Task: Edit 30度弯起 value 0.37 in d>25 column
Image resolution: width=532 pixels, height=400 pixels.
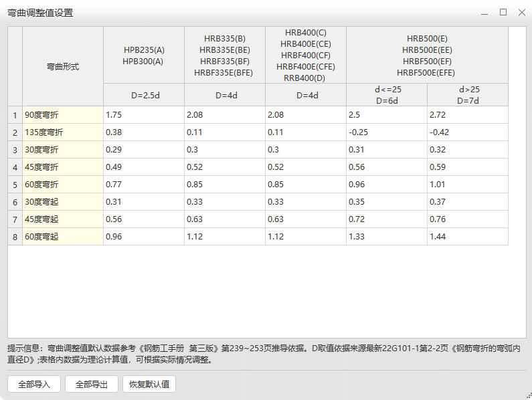Action: [468, 202]
